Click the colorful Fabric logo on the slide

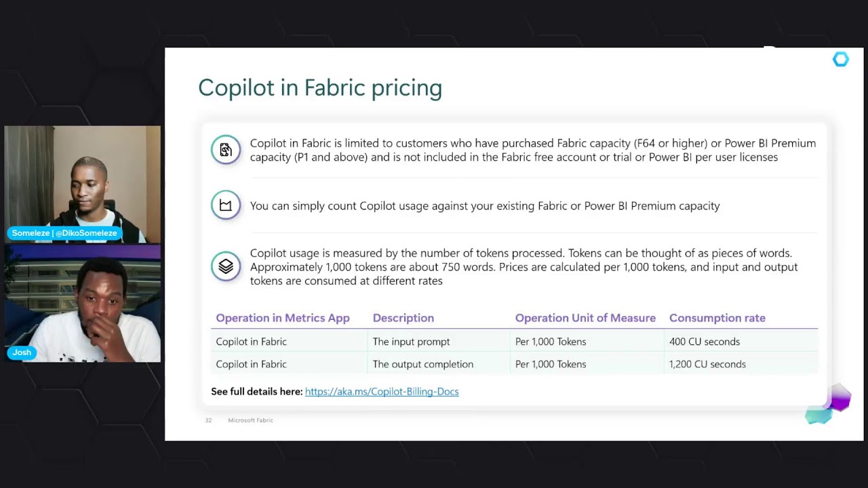(x=828, y=404)
